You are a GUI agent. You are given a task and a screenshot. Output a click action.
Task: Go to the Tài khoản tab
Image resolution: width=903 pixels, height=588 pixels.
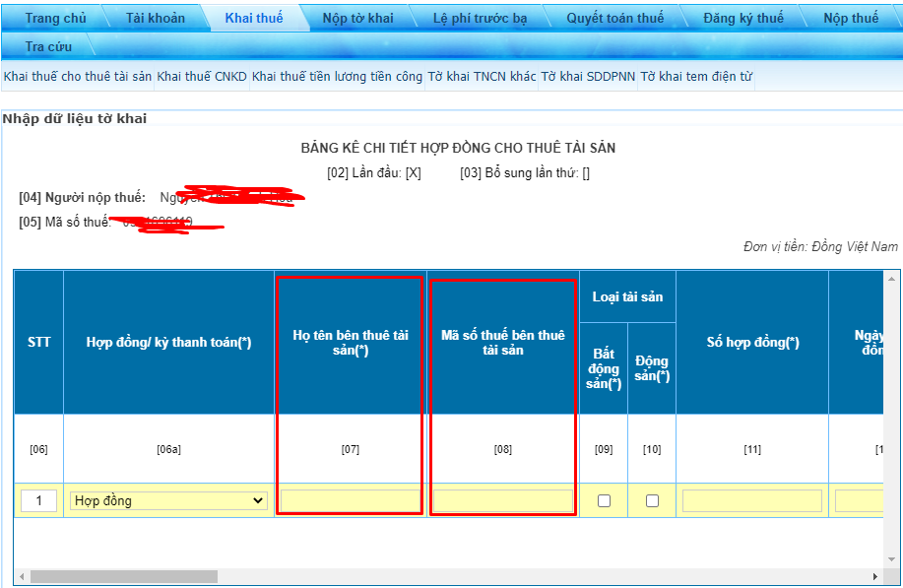click(155, 18)
